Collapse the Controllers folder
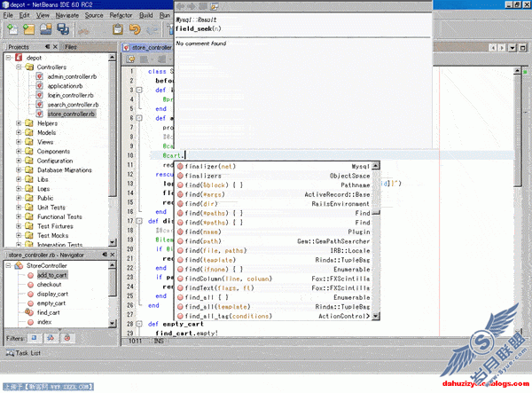The image size is (532, 393). pos(19,67)
